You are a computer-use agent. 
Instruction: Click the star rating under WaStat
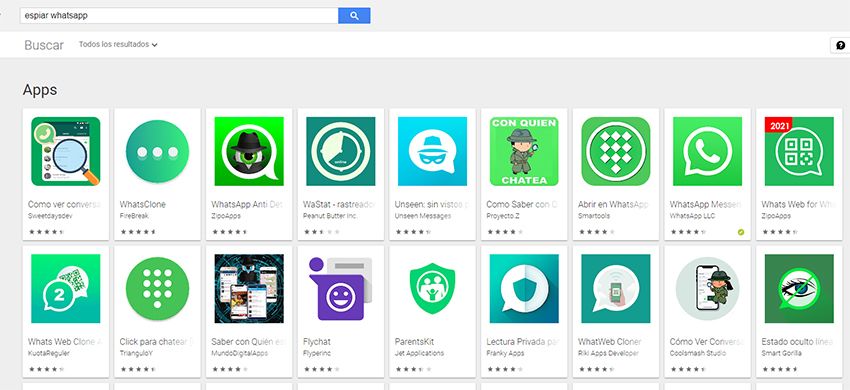(x=321, y=232)
